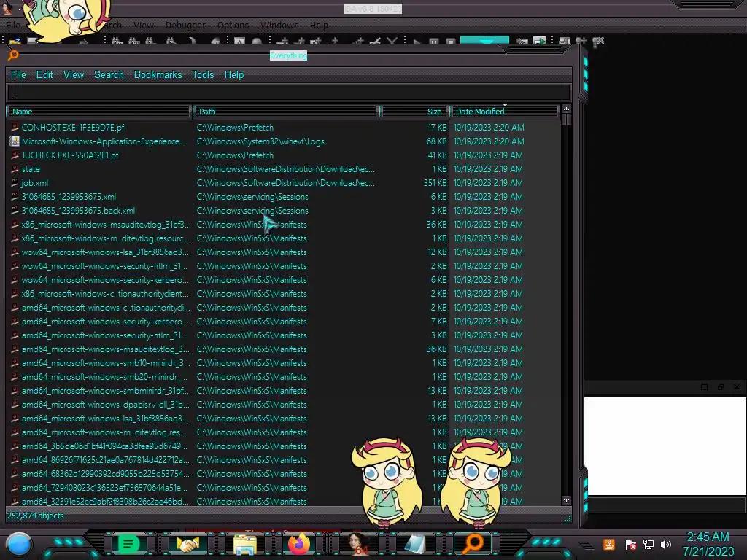Open the Help menu in Everything
This screenshot has height=560, width=747.
pos(234,75)
